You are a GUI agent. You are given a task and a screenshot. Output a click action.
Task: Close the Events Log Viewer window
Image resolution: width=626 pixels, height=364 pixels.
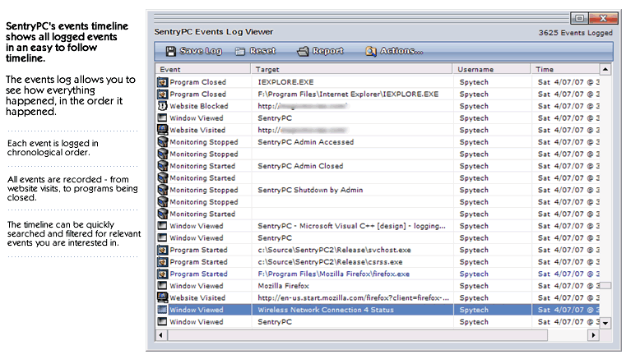(x=603, y=18)
